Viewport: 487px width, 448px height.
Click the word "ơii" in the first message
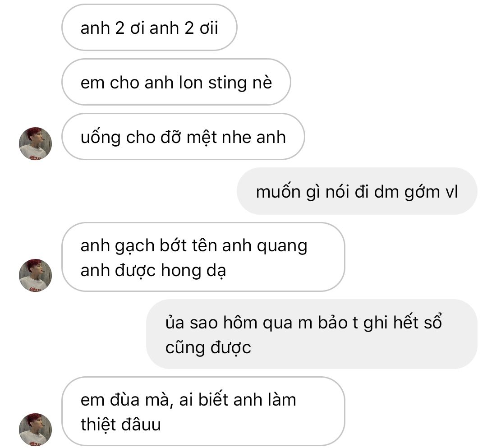point(209,28)
